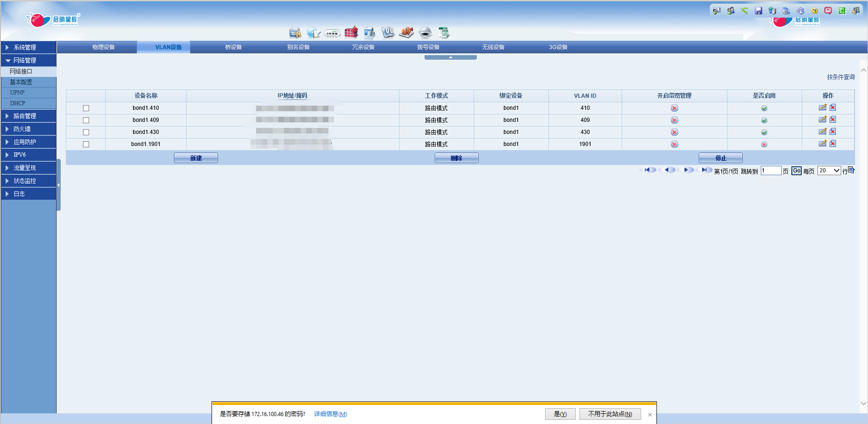Toggle enabled status of bond1.1901
This screenshot has width=868, height=424.
pyautogui.click(x=764, y=145)
